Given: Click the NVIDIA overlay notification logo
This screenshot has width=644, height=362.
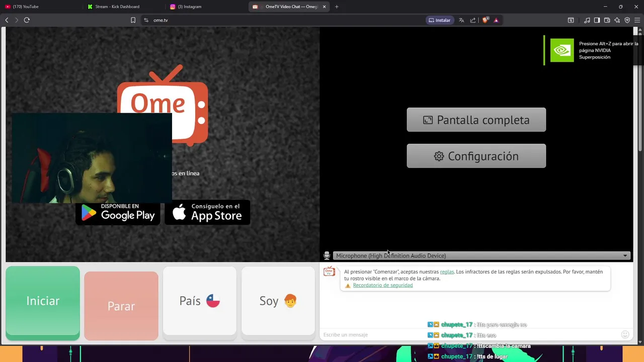Looking at the screenshot, I should [x=561, y=50].
